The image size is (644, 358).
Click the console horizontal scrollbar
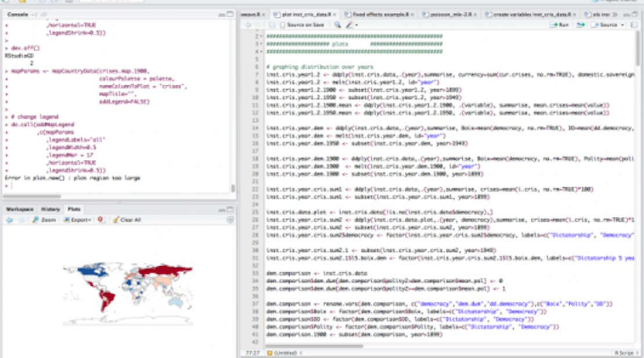32,196
